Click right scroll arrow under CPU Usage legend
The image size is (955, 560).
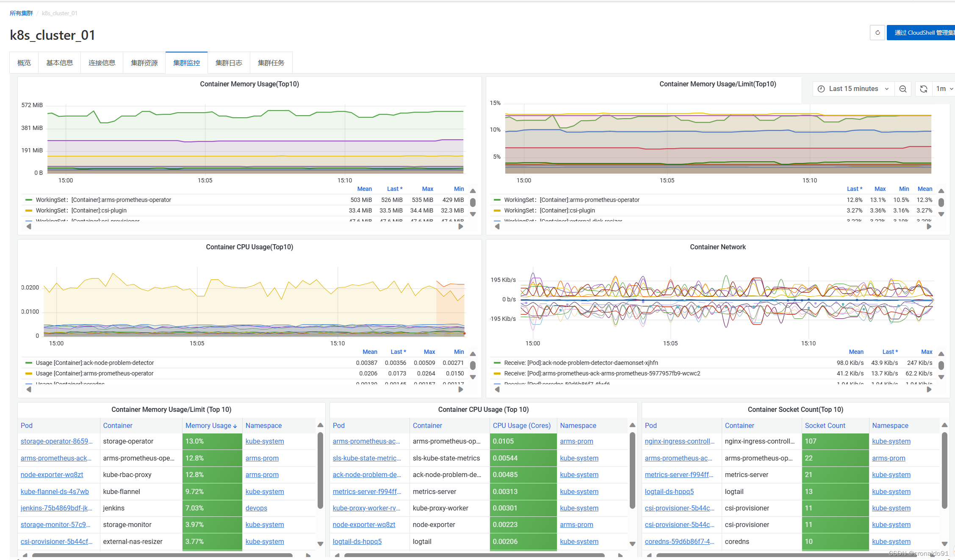point(461,389)
